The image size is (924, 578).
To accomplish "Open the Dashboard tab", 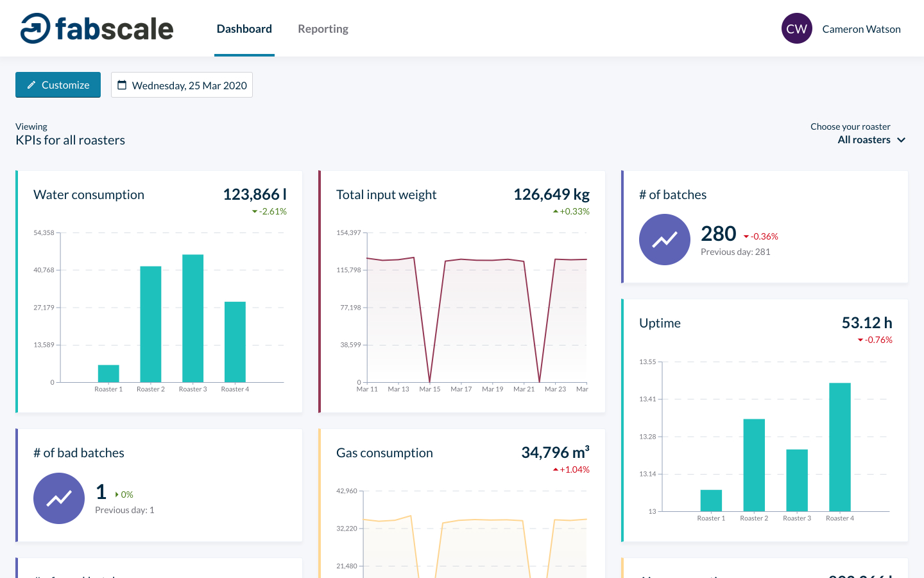I will click(244, 29).
